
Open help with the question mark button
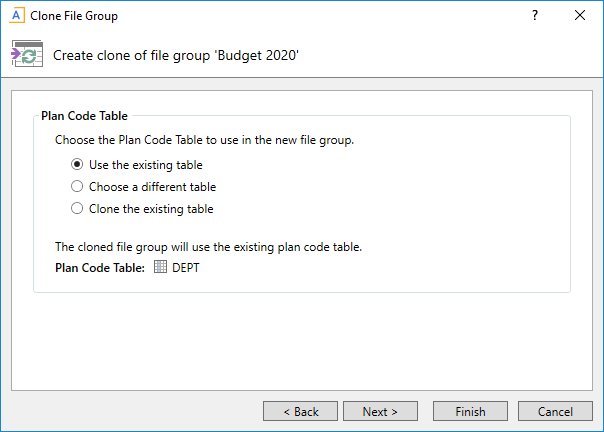535,16
